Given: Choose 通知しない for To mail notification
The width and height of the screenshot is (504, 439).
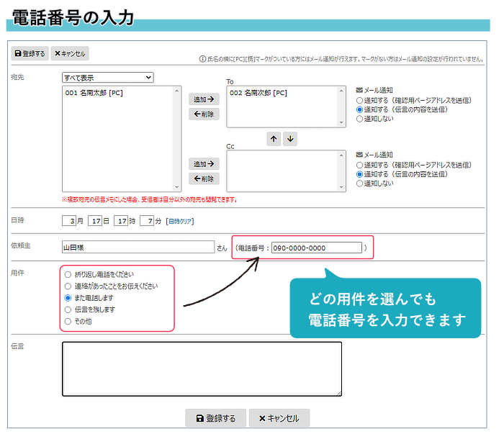Looking at the screenshot, I should [360, 119].
